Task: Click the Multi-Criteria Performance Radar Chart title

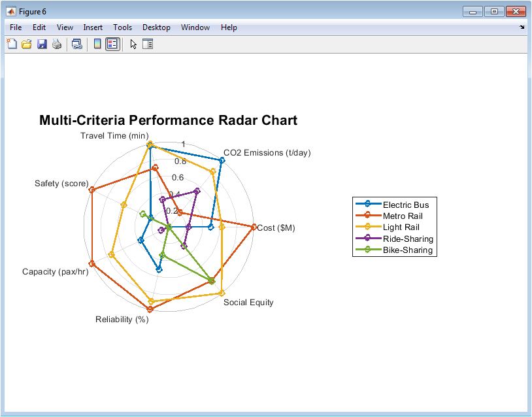Action: click(168, 120)
